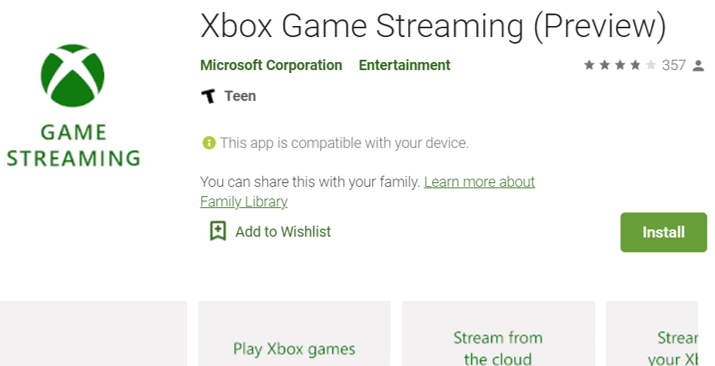
Task: Click the Teen content rating icon
Action: point(208,96)
